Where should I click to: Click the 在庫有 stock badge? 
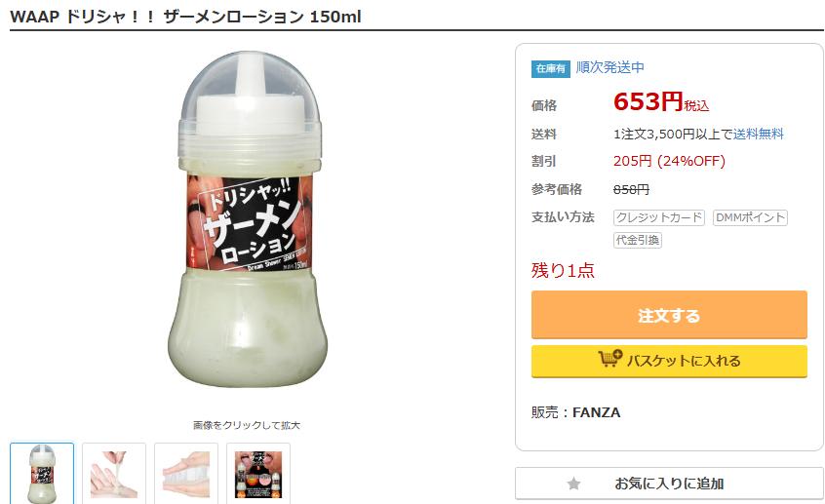pos(550,68)
